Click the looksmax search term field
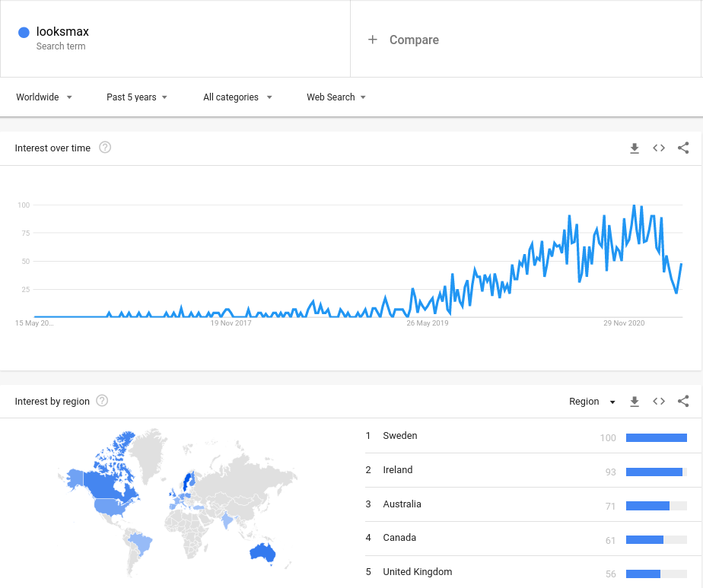 (x=62, y=32)
